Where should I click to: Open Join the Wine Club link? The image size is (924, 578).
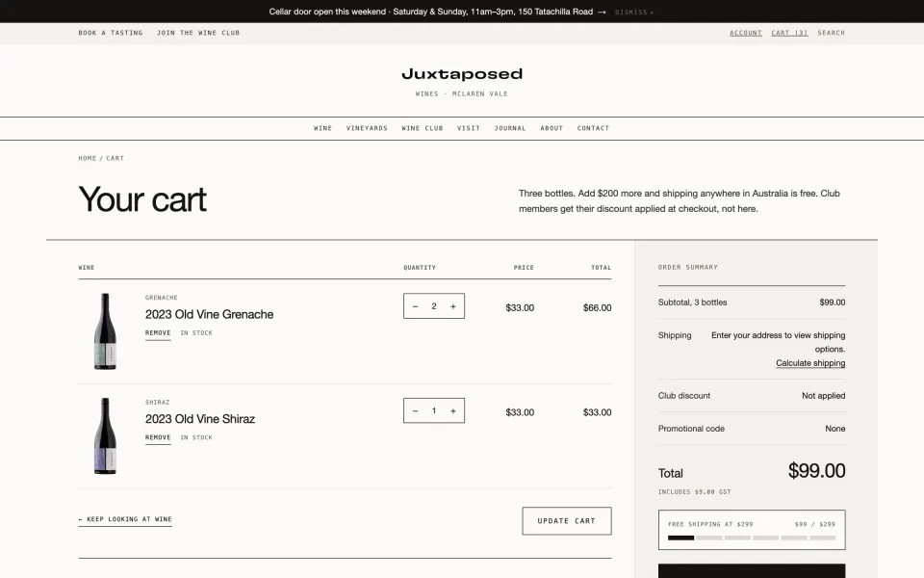tap(198, 33)
